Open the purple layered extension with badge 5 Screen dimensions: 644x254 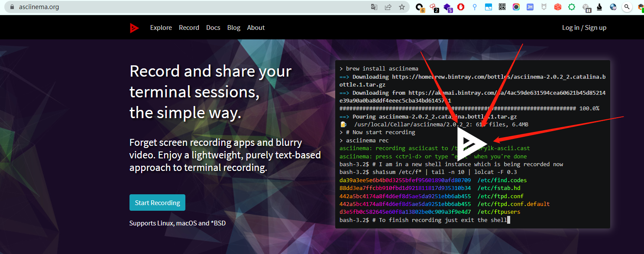point(448,7)
